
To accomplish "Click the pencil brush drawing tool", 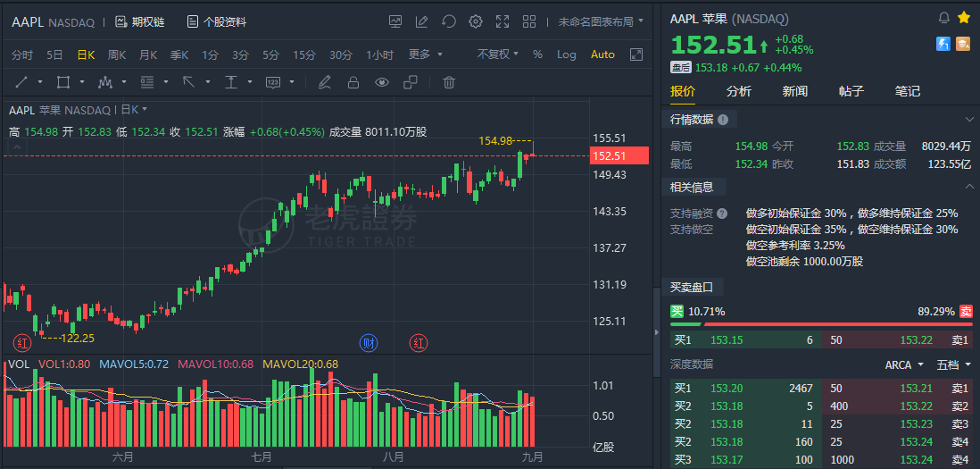I will pyautogui.click(x=325, y=82).
